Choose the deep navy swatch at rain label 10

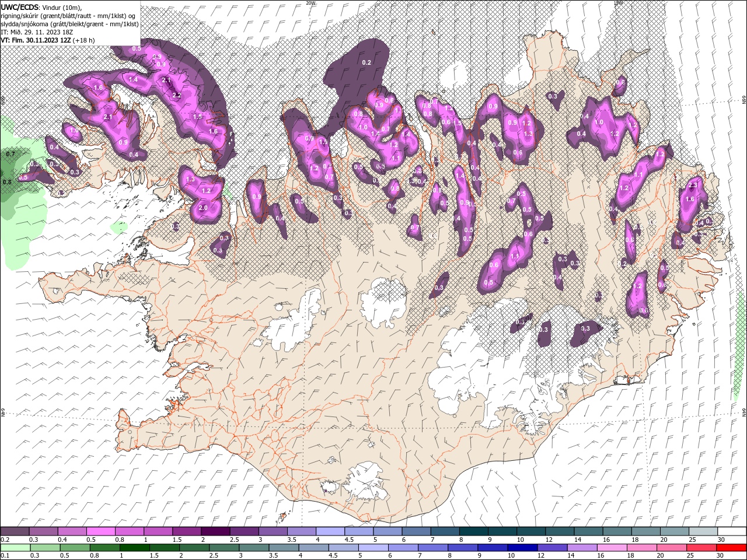coord(522,547)
